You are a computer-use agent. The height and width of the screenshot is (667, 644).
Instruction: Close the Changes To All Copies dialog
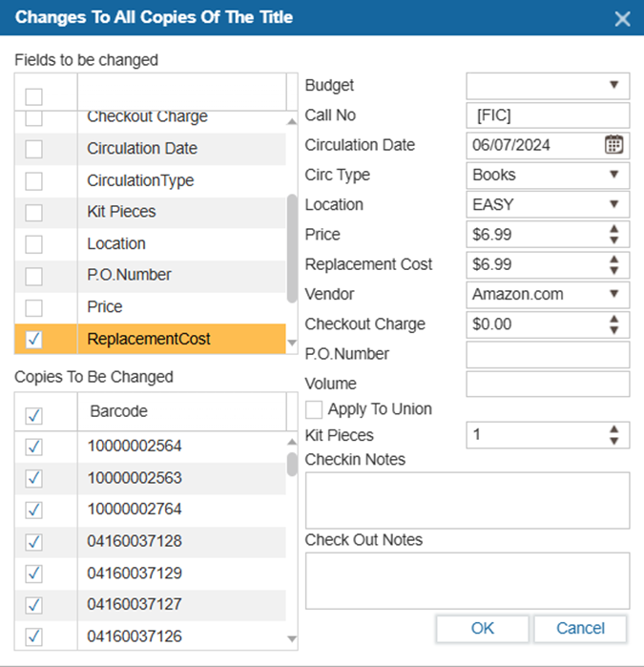click(x=622, y=19)
